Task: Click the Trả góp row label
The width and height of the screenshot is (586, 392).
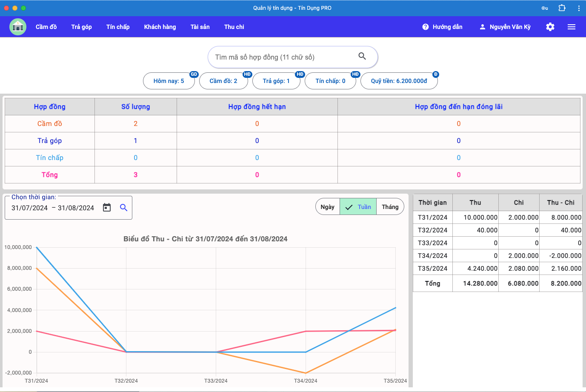Action: pyautogui.click(x=50, y=140)
